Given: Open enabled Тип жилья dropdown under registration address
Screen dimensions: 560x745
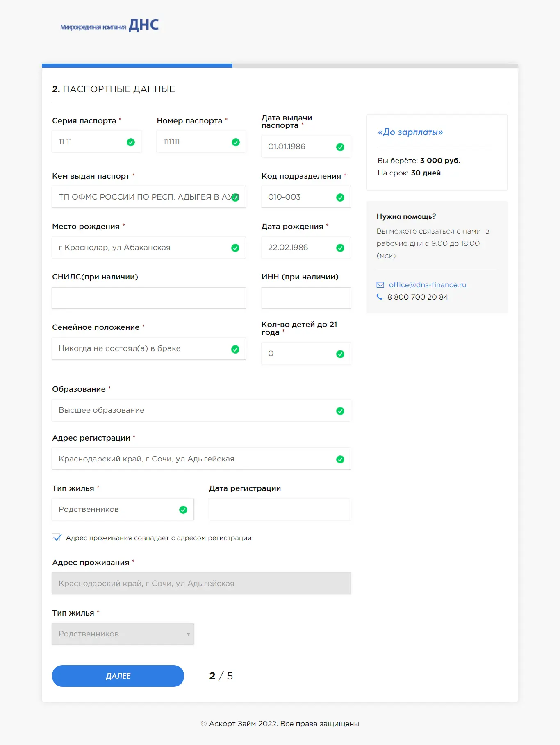Looking at the screenshot, I should click(x=123, y=509).
